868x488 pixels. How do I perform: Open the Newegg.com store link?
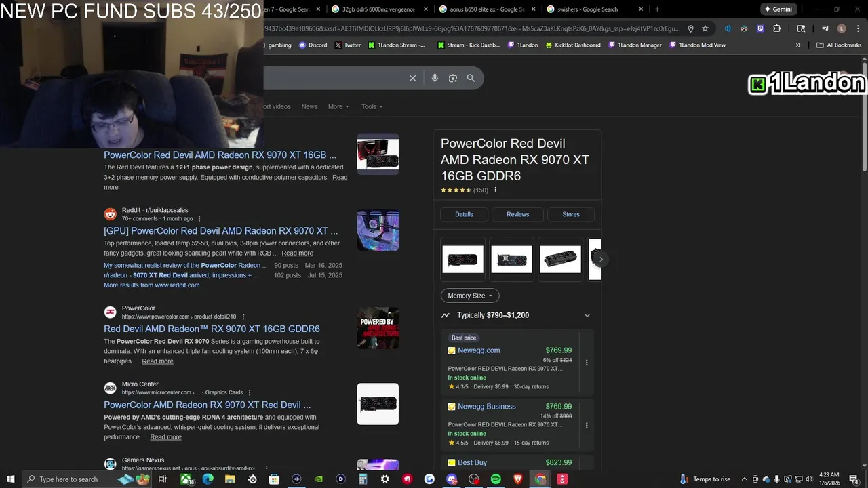[x=479, y=350]
